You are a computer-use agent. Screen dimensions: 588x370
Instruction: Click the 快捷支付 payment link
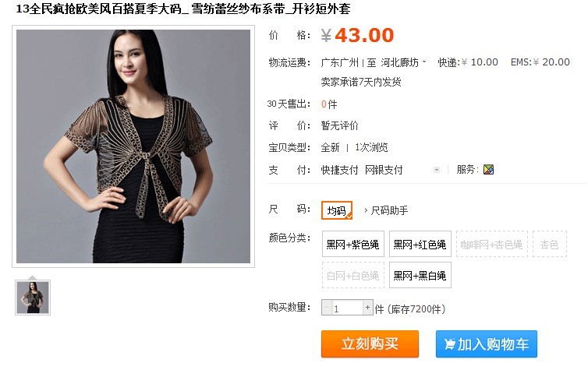tap(339, 170)
